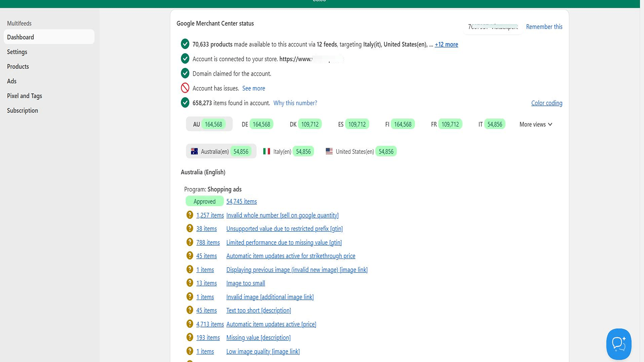
Task: Click the +12 more link
Action: [446, 44]
